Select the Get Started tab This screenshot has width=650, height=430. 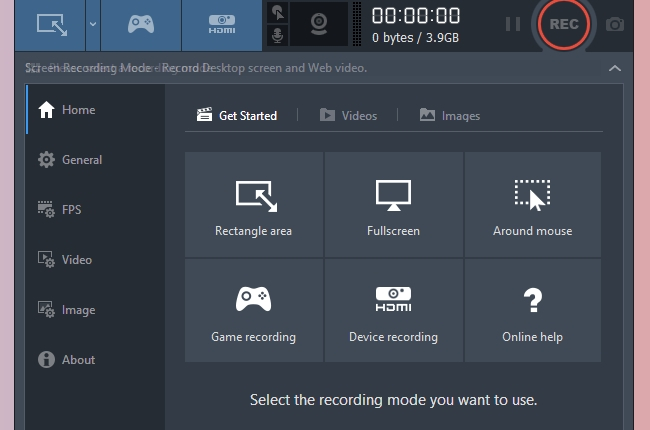click(x=237, y=115)
